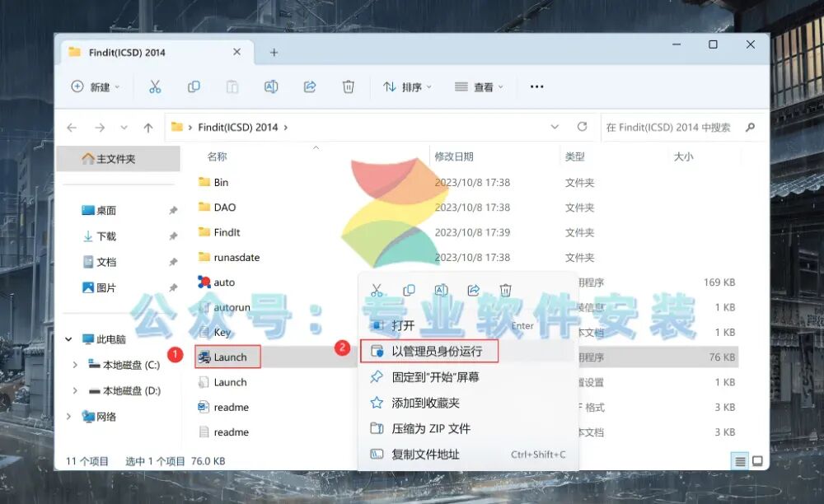824x504 pixels.
Task: Click the pin icon next to 下载
Action: coord(173,236)
